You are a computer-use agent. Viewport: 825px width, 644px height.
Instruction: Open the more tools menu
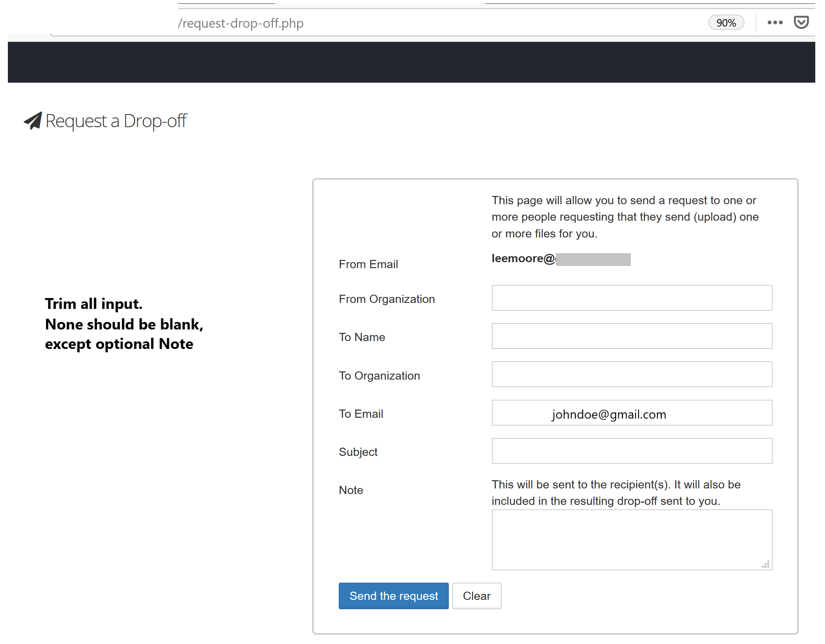pyautogui.click(x=775, y=22)
